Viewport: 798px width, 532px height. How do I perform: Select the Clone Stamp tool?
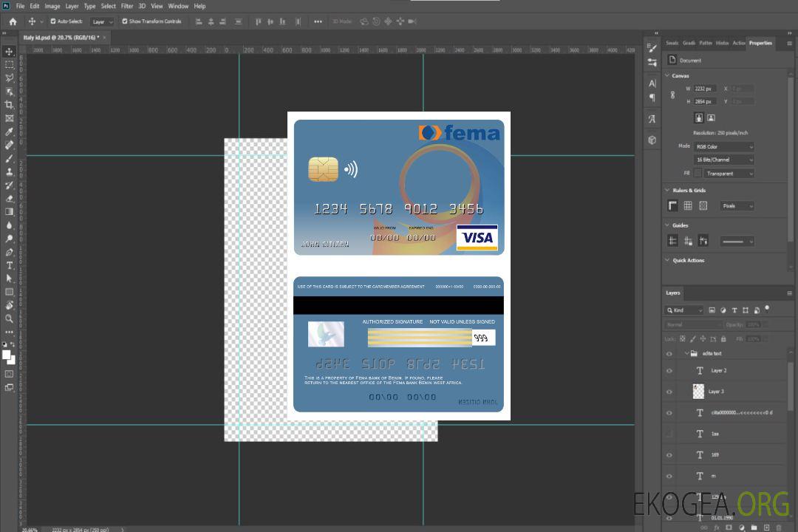point(9,172)
